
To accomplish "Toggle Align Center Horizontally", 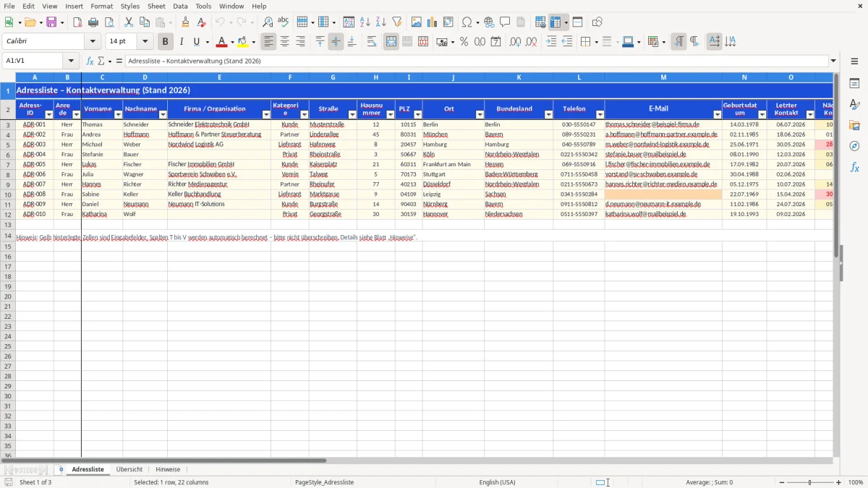I will click(x=285, y=42).
